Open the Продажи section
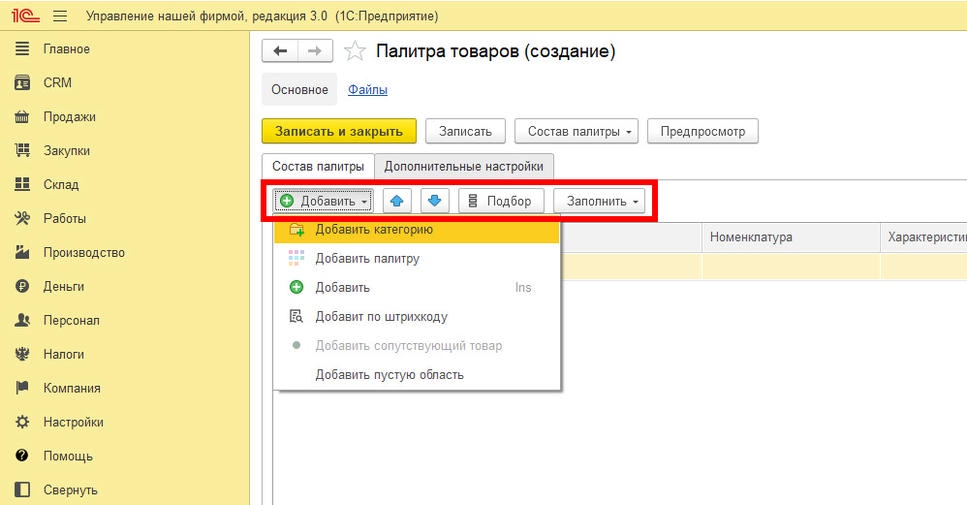This screenshot has width=967, height=505. point(69,117)
